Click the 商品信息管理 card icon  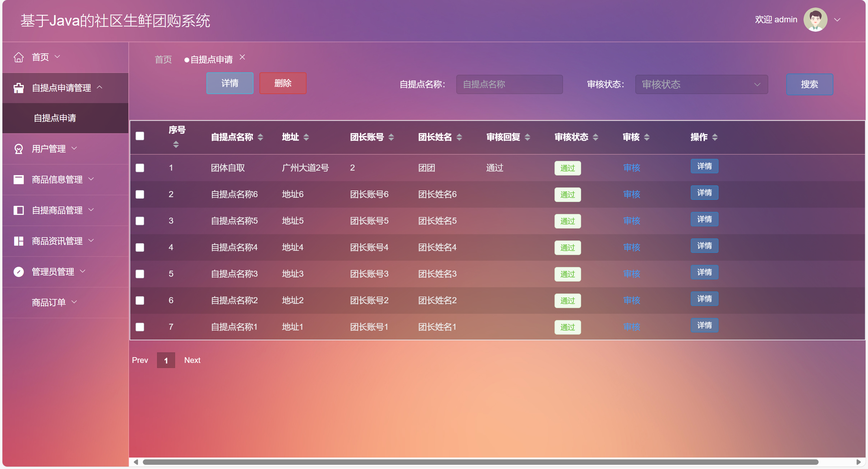[x=18, y=180]
